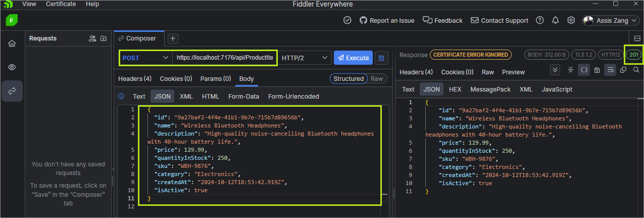
Task: Choose Text request body format
Action: point(139,96)
